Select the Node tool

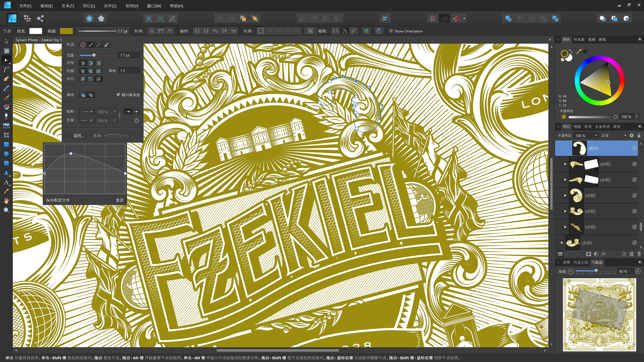(7, 60)
